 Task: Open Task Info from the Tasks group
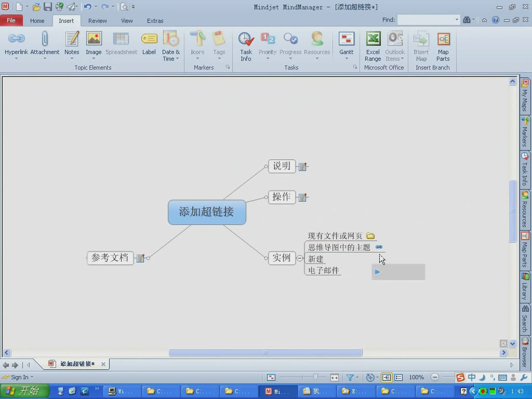(x=246, y=46)
